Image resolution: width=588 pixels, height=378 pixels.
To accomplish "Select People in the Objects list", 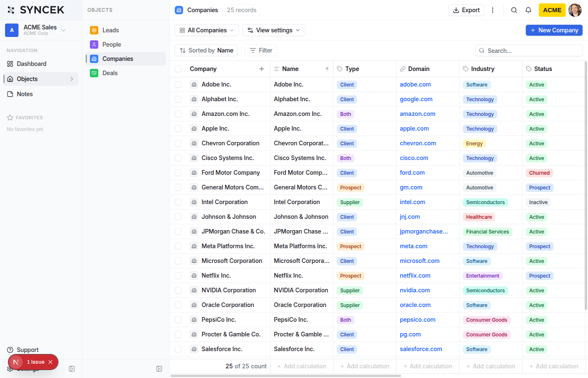I will (x=126, y=45).
